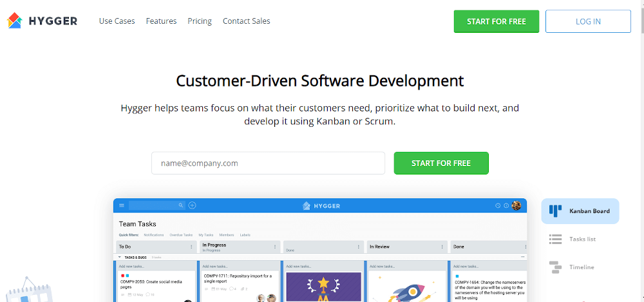
Task: Click the user avatar in the board header
Action: pos(516,205)
